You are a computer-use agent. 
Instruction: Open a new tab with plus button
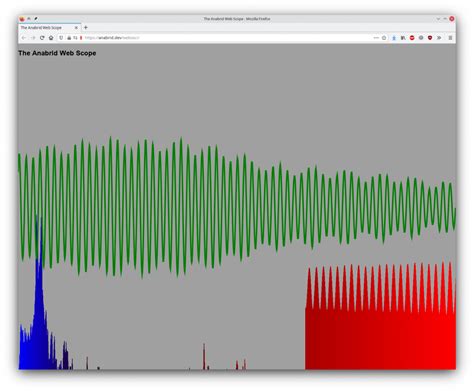pyautogui.click(x=86, y=28)
